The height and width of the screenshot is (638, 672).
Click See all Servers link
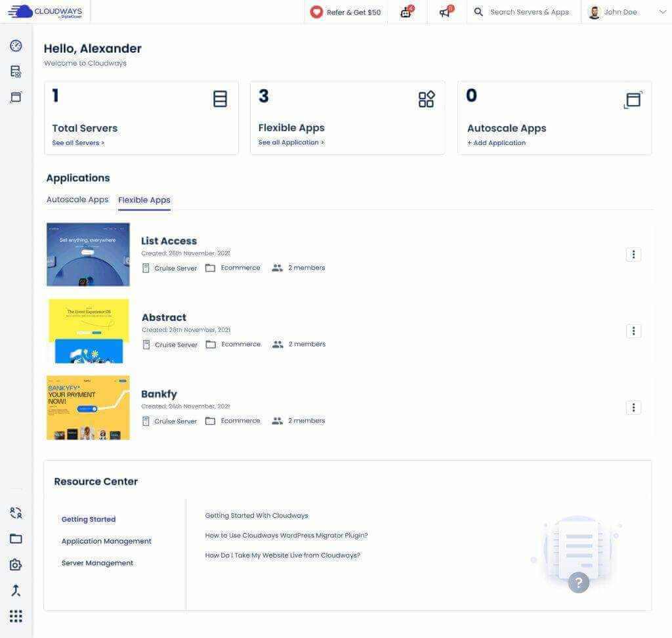point(78,143)
